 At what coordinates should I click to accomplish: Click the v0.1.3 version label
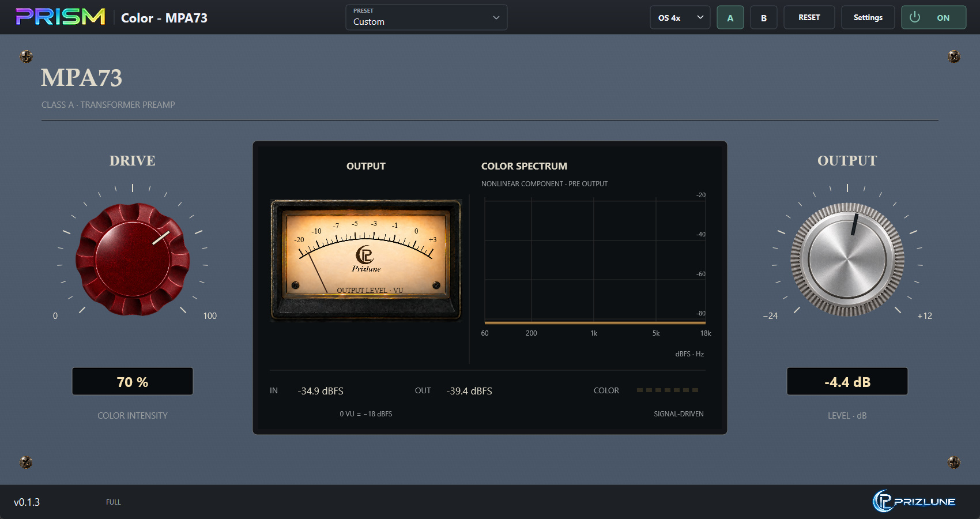27,502
